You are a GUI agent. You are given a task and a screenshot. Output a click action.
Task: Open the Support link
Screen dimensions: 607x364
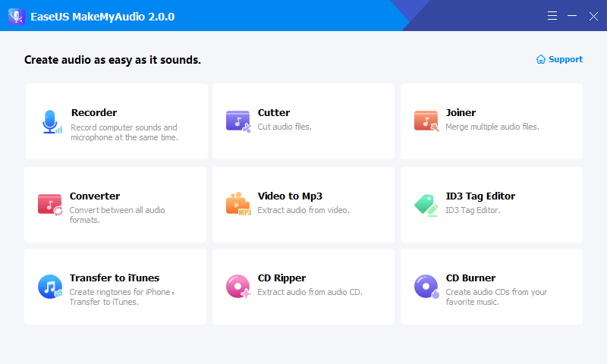coord(565,59)
